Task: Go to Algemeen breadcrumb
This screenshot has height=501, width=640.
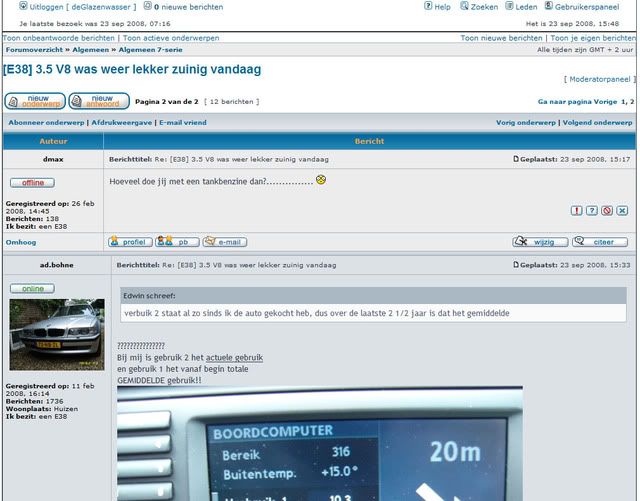Action: [91, 50]
